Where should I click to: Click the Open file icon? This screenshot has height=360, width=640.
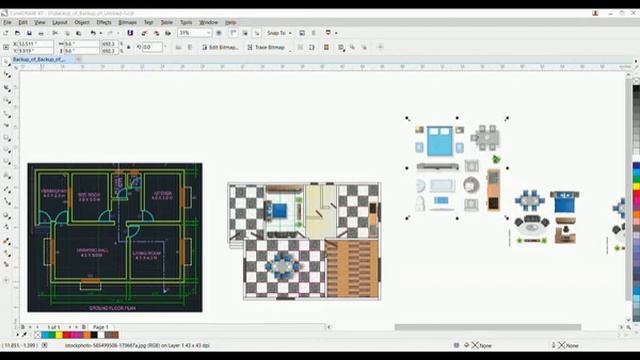click(x=17, y=33)
